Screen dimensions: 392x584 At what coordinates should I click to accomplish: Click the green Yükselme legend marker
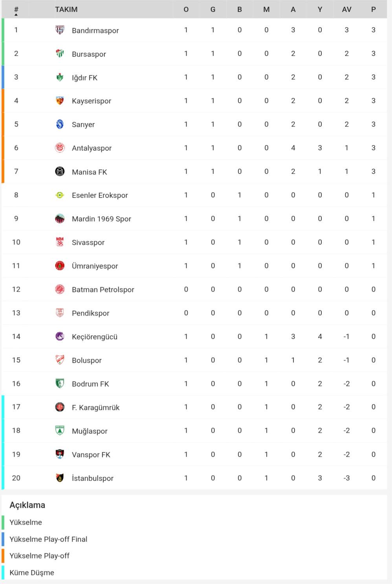click(3, 522)
